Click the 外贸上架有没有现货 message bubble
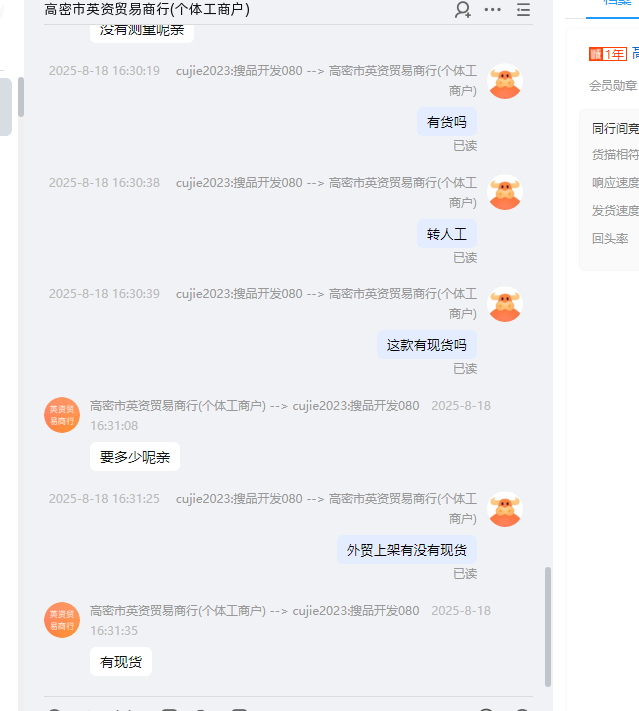 point(407,550)
